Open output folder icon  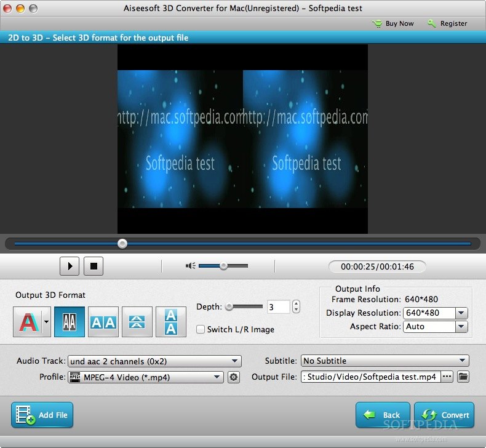tap(463, 377)
